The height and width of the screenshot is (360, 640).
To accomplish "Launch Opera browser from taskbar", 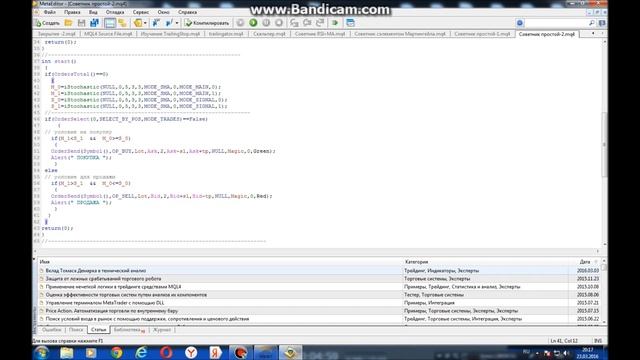I will point(166,353).
